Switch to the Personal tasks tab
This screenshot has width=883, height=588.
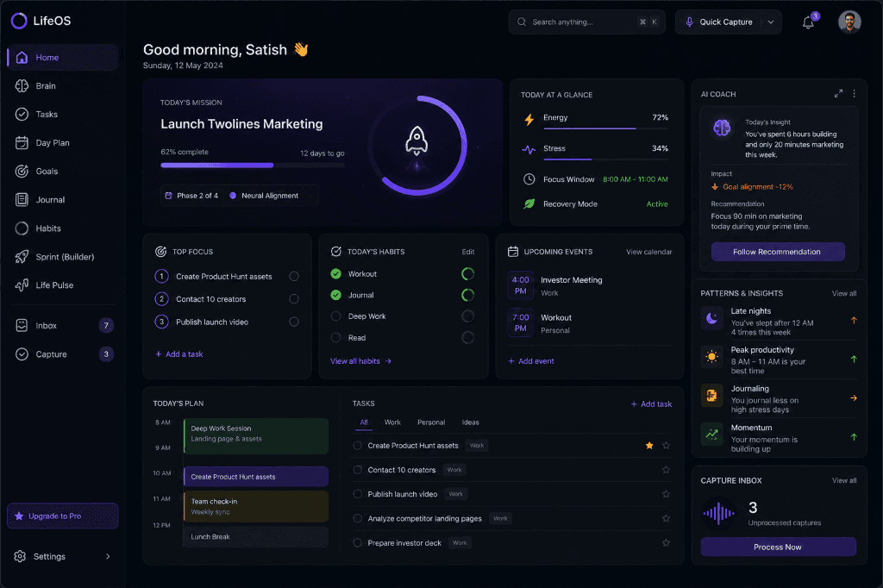[431, 422]
